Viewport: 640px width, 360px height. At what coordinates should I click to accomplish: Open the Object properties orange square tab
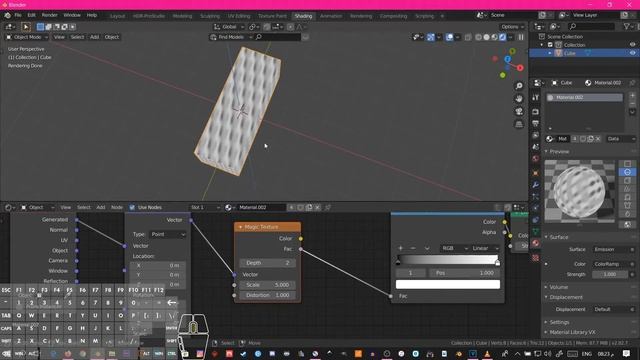click(x=536, y=173)
